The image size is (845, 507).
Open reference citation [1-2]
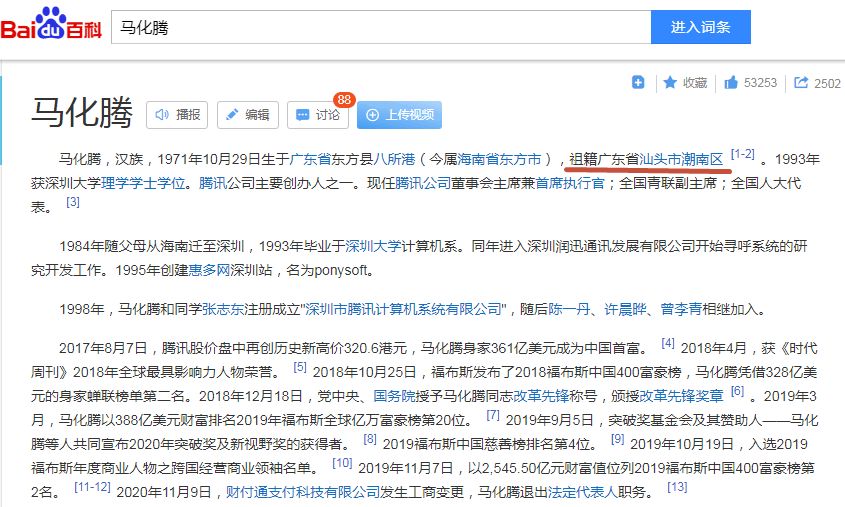pos(743,154)
